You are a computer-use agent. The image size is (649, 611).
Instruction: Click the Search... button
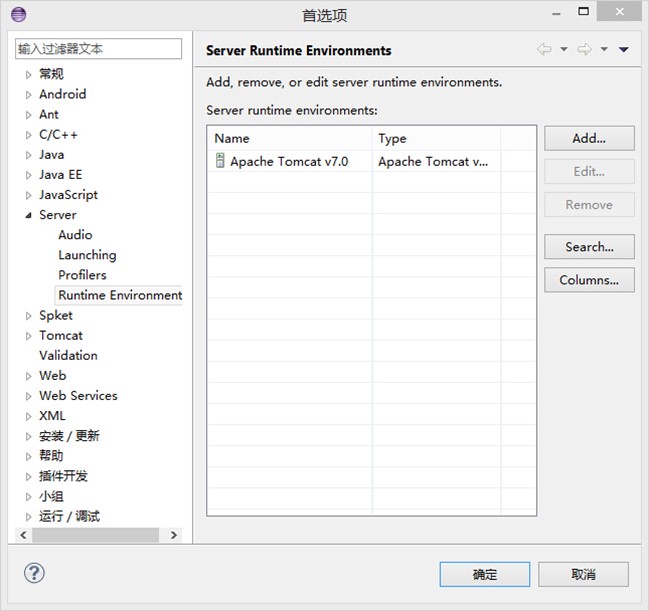[589, 247]
